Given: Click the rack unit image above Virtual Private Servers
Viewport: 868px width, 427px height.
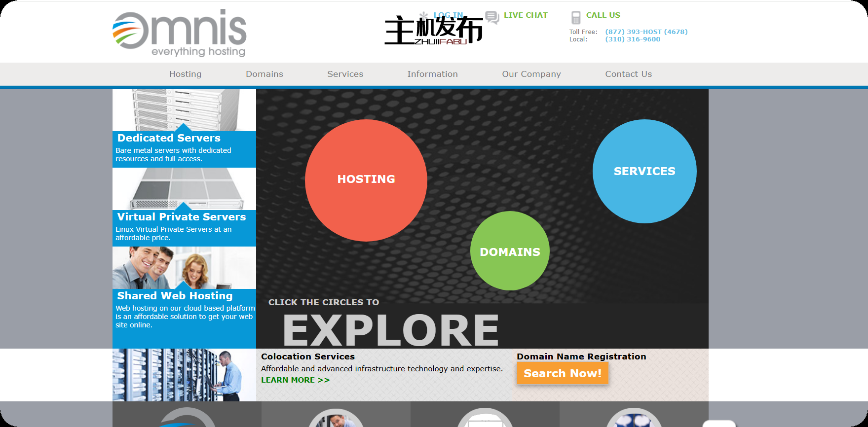Looking at the screenshot, I should pos(184,189).
